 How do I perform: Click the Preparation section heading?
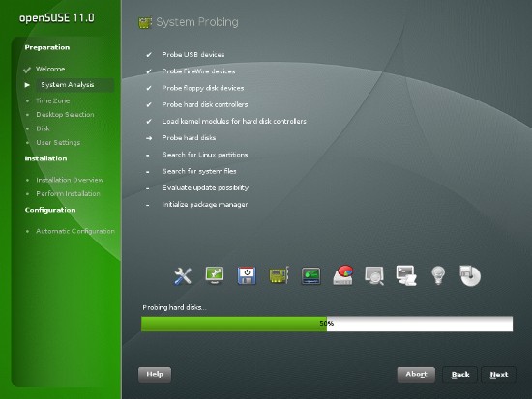pyautogui.click(x=47, y=47)
